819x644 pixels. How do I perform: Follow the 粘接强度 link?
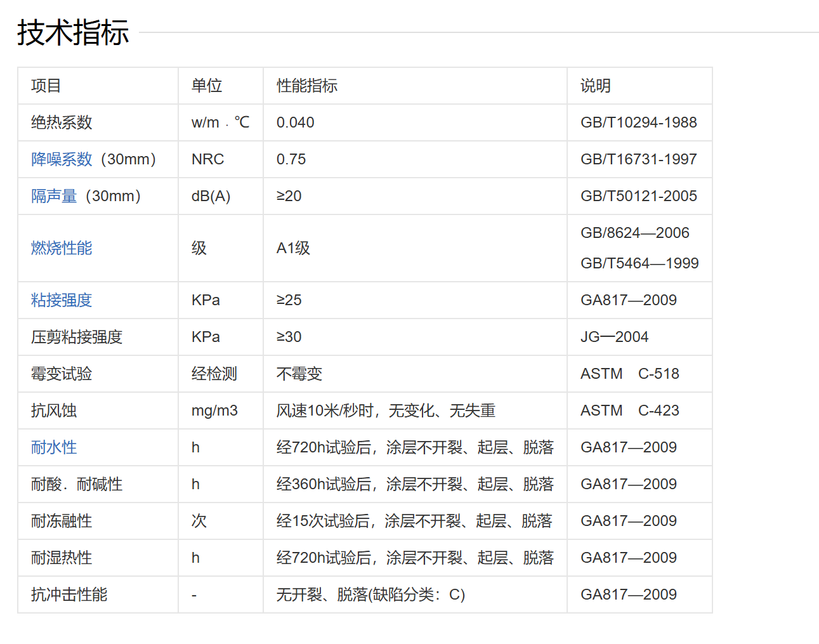pyautogui.click(x=62, y=300)
